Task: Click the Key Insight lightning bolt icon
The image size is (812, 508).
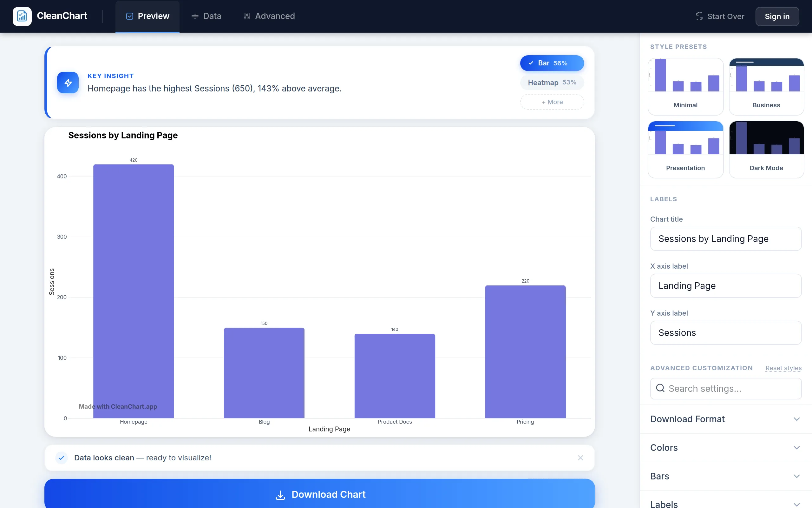Action: 68,82
